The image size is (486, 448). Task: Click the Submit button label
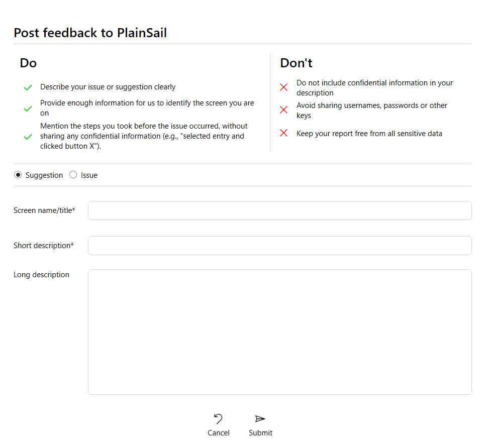[260, 433]
